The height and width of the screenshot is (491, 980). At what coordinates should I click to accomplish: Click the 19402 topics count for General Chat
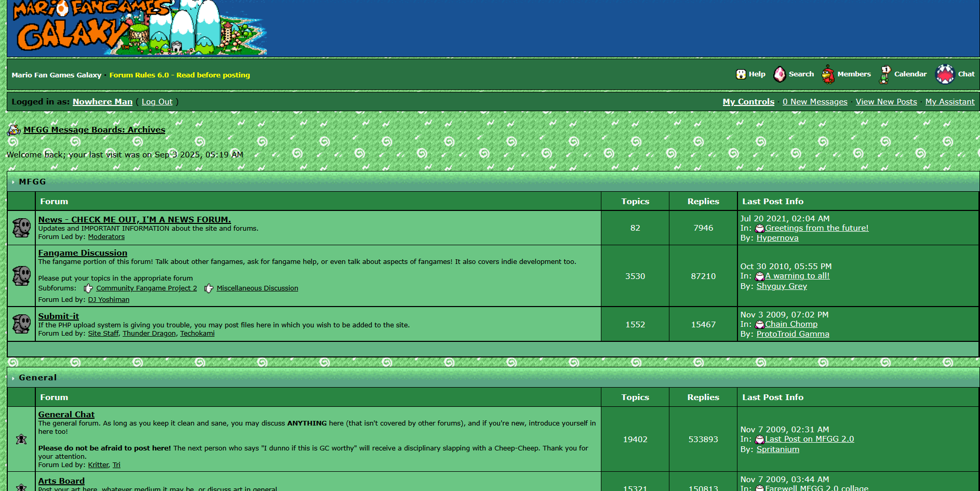(x=635, y=440)
